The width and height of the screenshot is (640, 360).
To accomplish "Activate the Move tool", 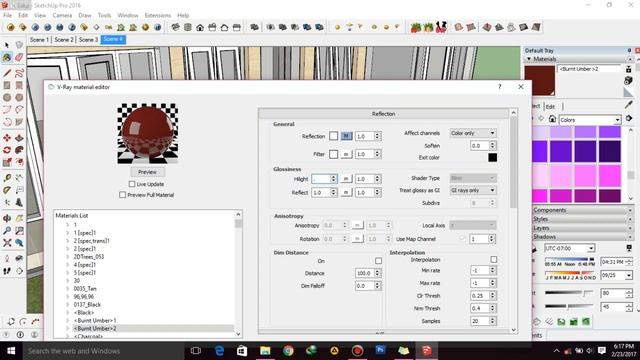I will [7, 138].
